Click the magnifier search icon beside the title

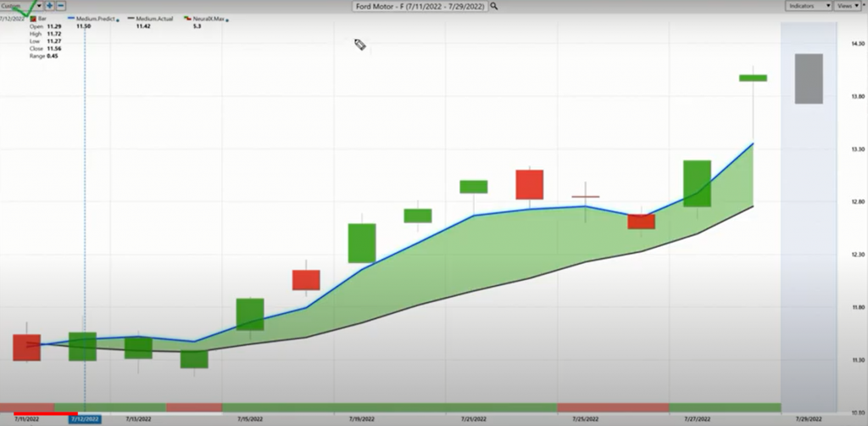click(x=494, y=6)
